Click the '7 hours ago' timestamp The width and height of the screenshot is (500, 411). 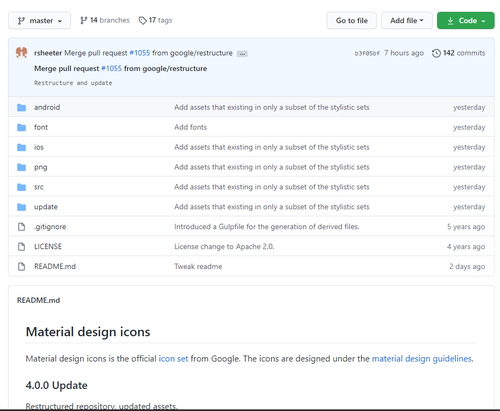point(404,53)
